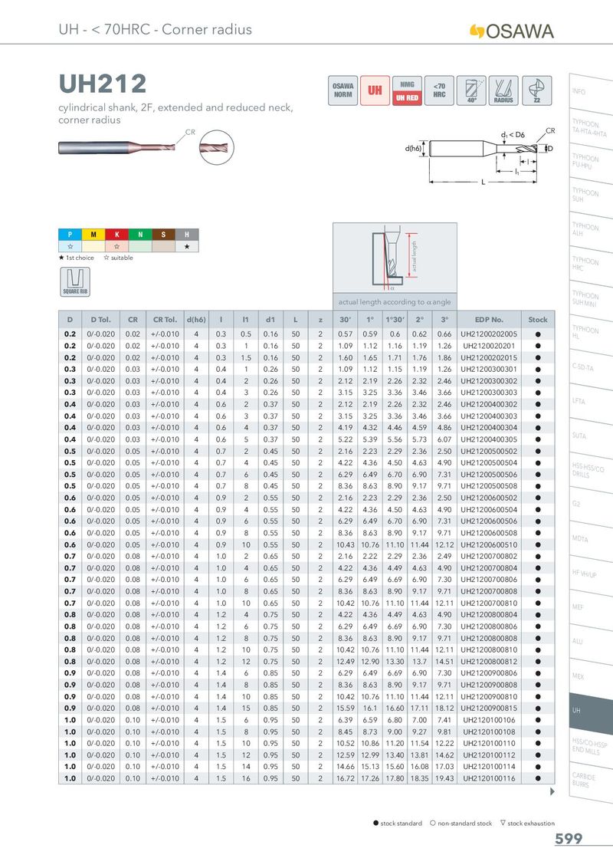Open the TYPHOON TA-HTA-4HTA side tab
The height and width of the screenshot is (868, 613).
(591, 128)
